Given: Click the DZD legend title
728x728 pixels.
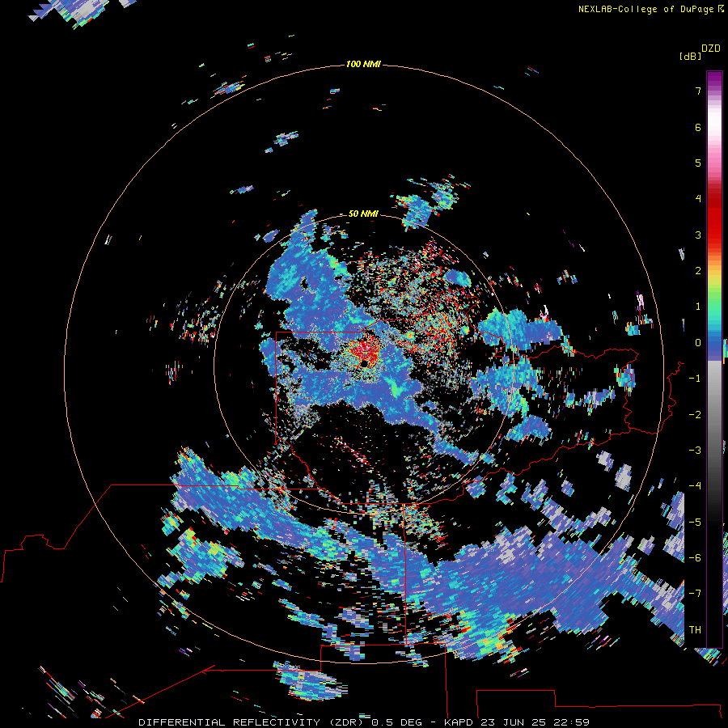Looking at the screenshot, I should pos(711,49).
